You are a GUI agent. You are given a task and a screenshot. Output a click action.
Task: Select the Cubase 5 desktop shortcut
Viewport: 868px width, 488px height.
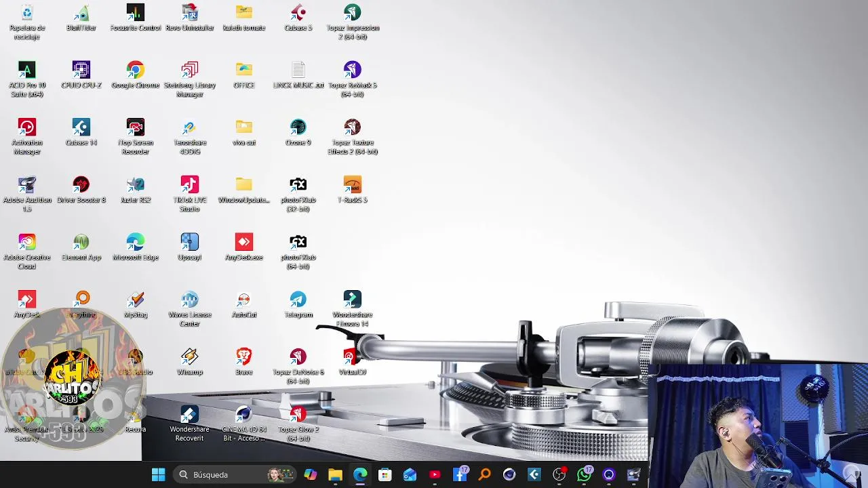pos(298,18)
